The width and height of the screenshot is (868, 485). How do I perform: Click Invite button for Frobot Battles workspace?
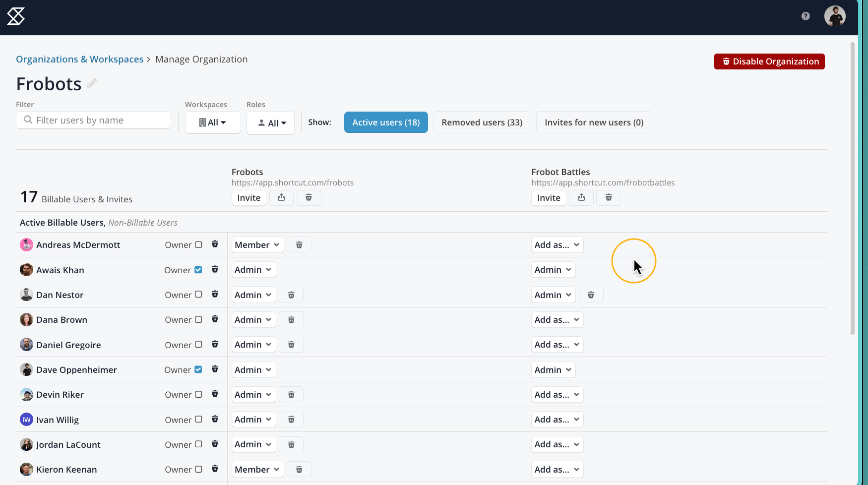click(549, 198)
